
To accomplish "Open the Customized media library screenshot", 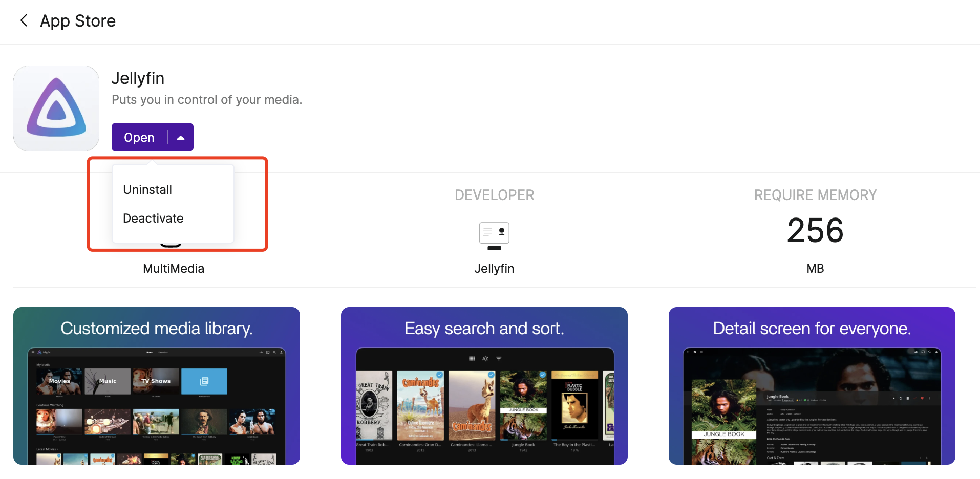I will click(x=157, y=386).
